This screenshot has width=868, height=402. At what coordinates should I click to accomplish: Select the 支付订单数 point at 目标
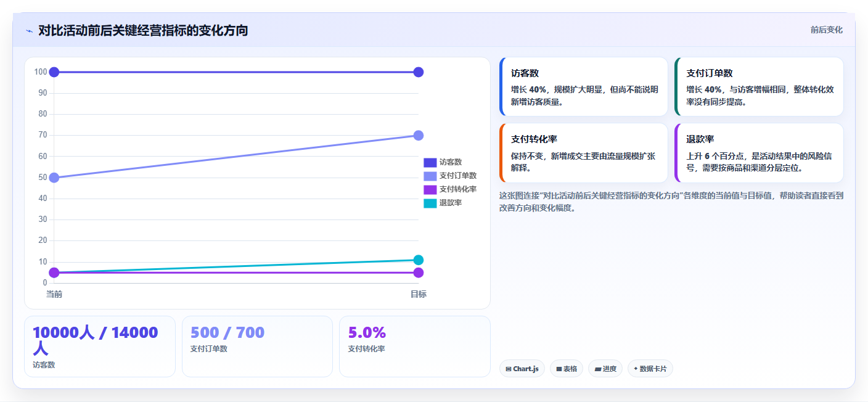tap(419, 136)
